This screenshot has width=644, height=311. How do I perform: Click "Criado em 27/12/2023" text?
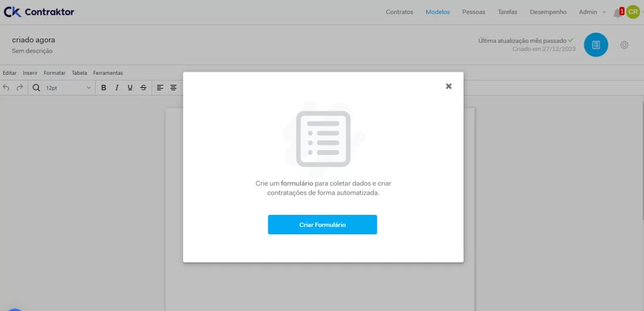(544, 49)
